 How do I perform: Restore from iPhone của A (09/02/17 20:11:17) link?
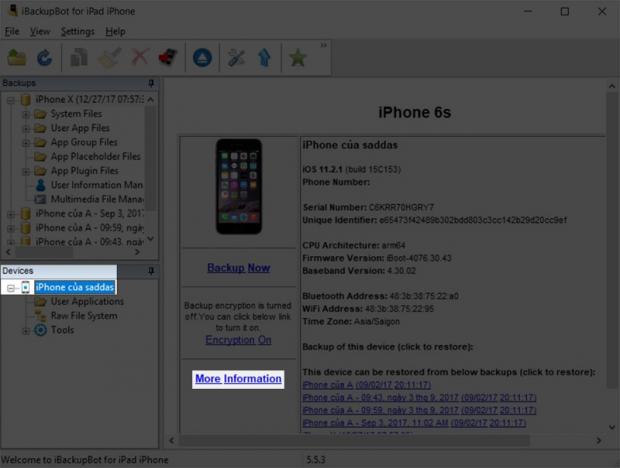click(367, 385)
